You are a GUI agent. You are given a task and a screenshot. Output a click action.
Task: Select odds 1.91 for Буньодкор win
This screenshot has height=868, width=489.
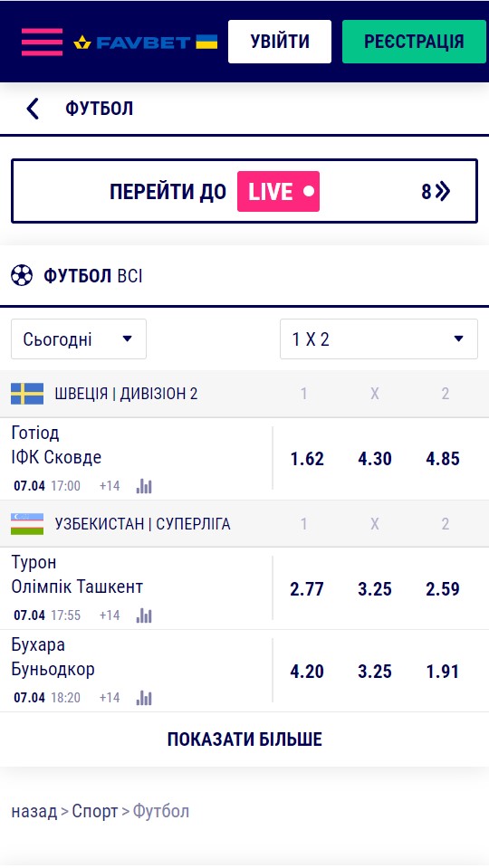[x=443, y=672]
